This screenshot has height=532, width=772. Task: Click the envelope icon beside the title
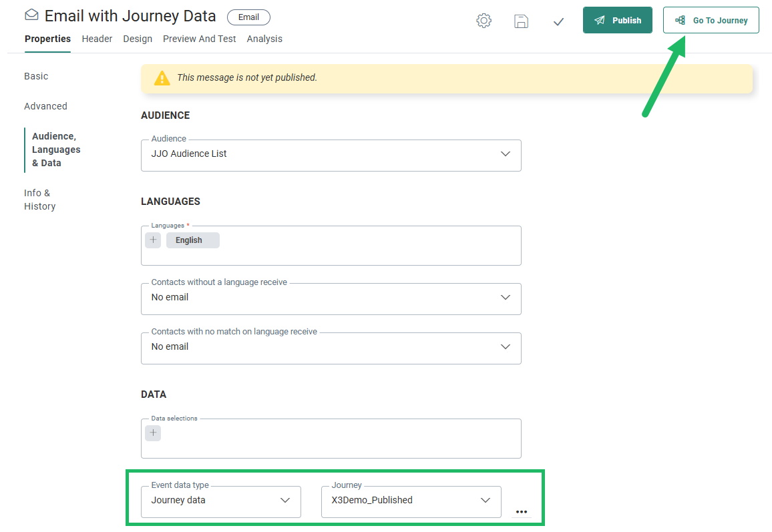[x=31, y=15]
